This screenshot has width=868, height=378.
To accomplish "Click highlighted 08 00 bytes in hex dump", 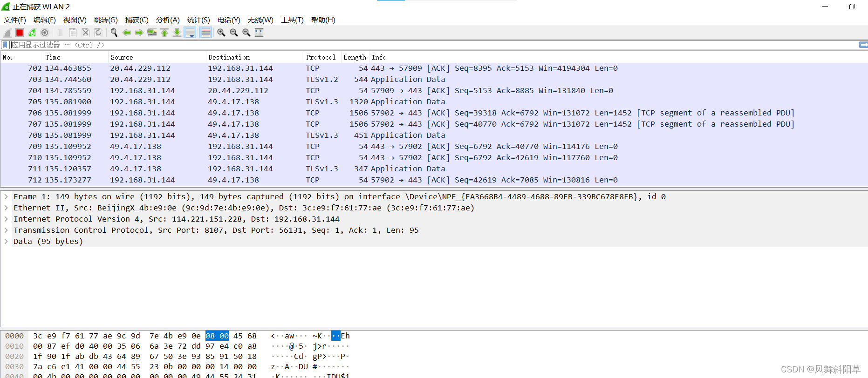I will pyautogui.click(x=217, y=336).
